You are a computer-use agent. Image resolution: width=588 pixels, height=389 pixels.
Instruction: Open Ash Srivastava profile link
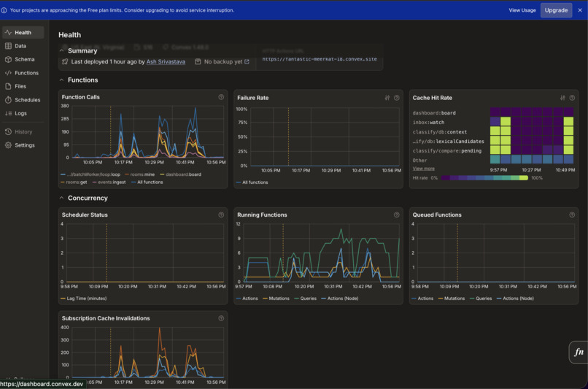(x=166, y=61)
